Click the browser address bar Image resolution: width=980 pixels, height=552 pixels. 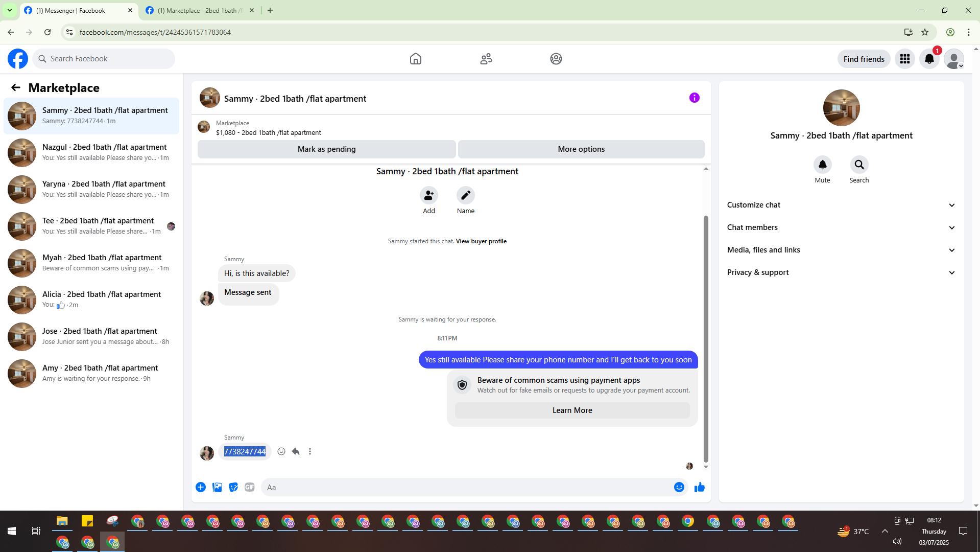pos(485,32)
